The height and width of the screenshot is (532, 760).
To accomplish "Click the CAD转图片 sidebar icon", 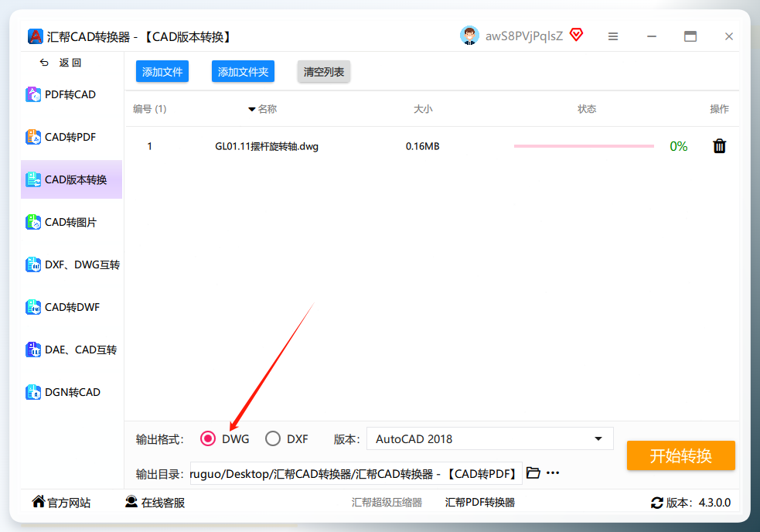I will click(33, 222).
